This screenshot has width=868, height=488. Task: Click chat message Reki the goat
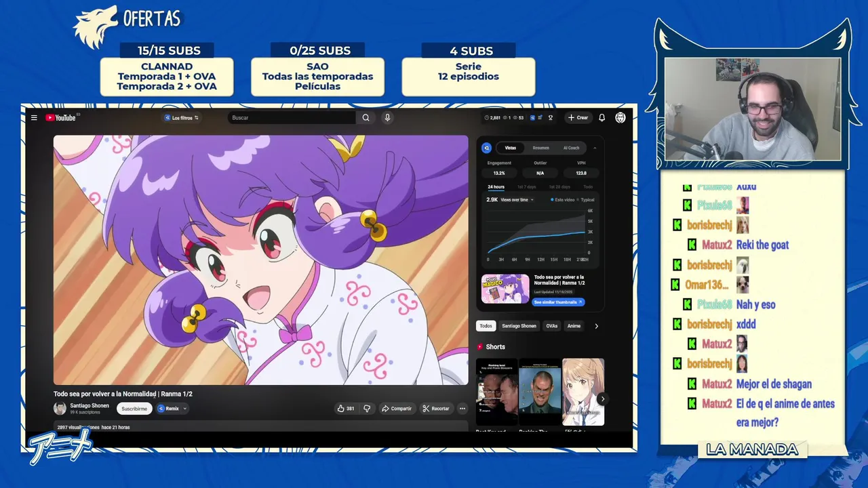click(763, 245)
